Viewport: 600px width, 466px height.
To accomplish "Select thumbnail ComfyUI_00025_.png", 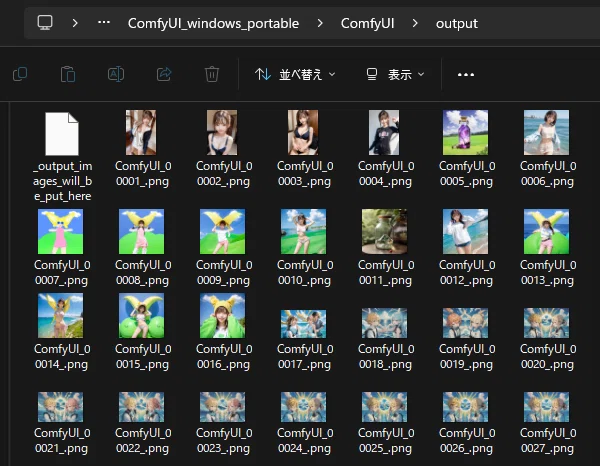I will click(385, 407).
